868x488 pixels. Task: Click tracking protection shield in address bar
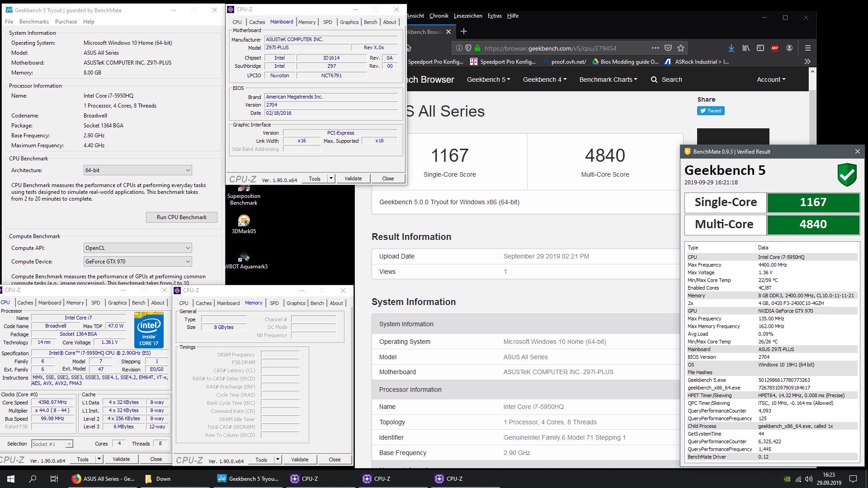pos(468,48)
